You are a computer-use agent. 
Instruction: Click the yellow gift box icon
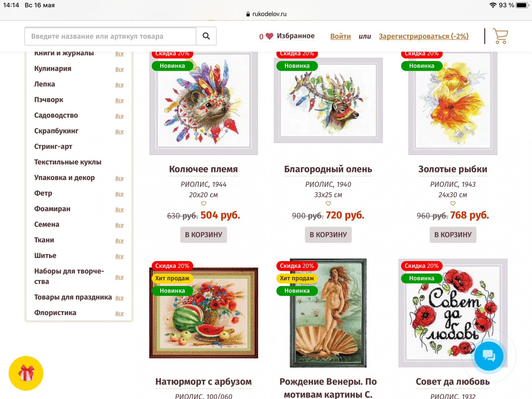pos(26,373)
